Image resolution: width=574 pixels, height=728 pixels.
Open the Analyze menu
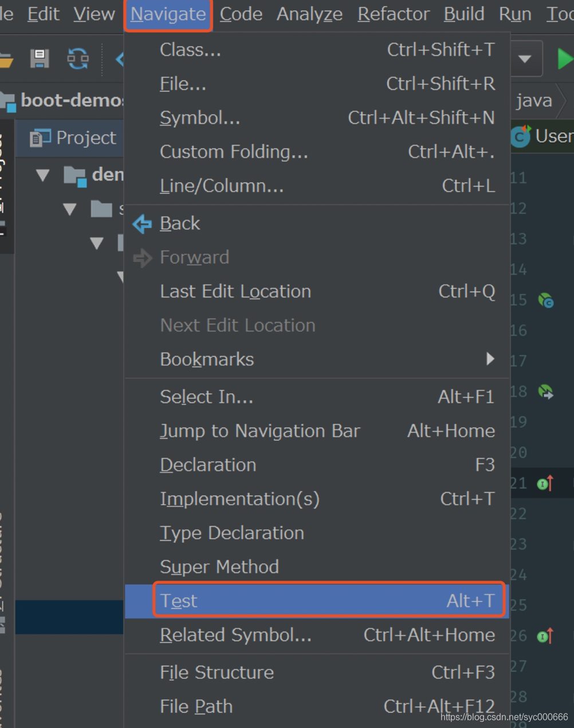(309, 14)
